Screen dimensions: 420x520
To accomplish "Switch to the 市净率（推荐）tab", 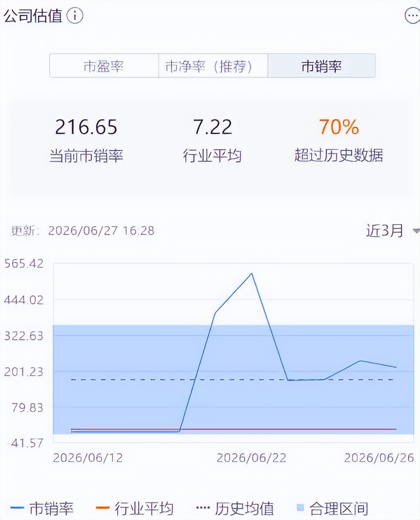I will point(213,66).
